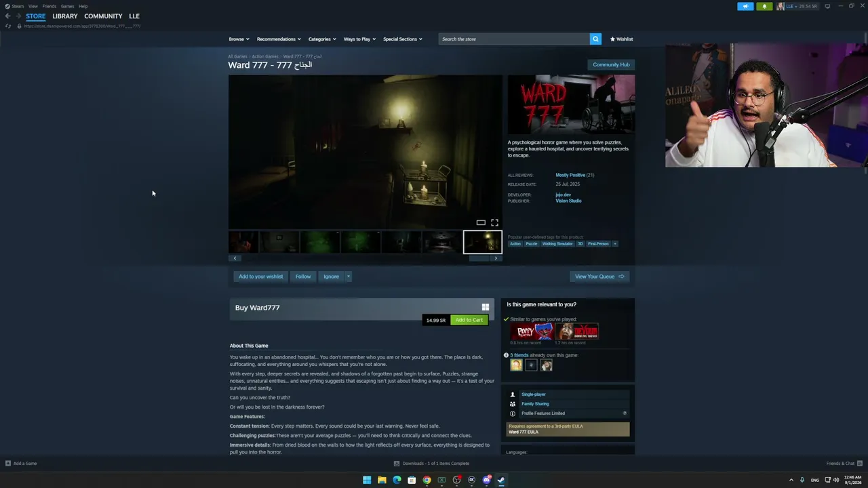Open the dropdown arrow beside Ignore
The width and height of the screenshot is (868, 488).
(349, 277)
